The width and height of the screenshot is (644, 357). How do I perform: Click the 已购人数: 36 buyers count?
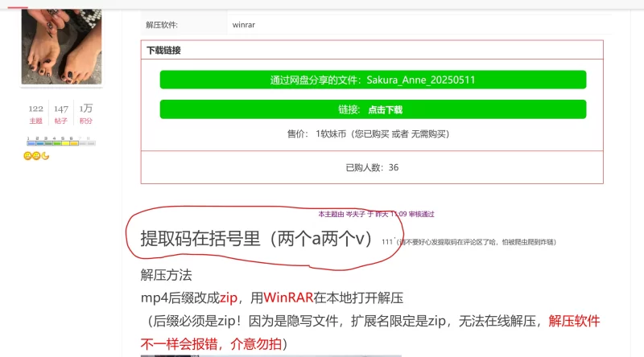coord(372,167)
